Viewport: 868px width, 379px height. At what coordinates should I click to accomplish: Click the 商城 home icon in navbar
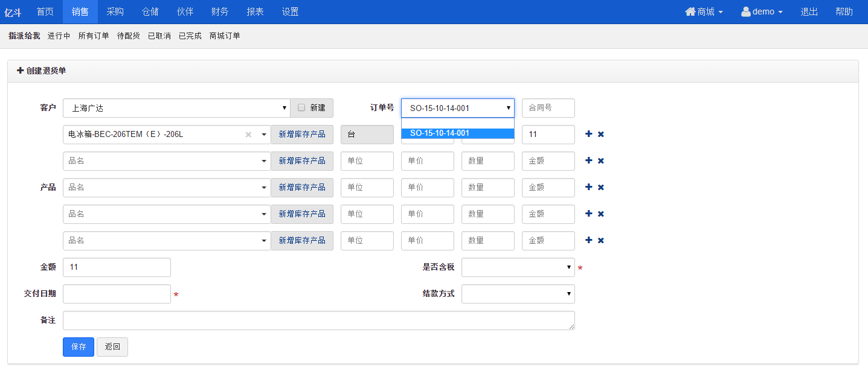click(690, 11)
